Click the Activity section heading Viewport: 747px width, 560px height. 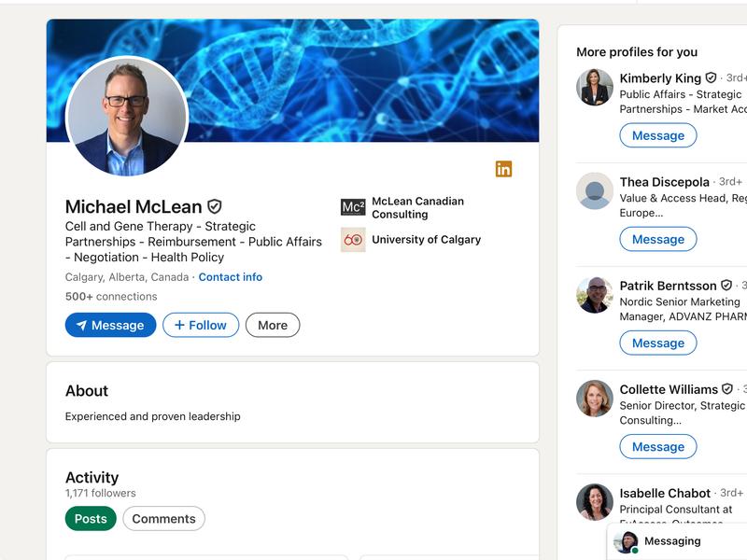(x=92, y=477)
